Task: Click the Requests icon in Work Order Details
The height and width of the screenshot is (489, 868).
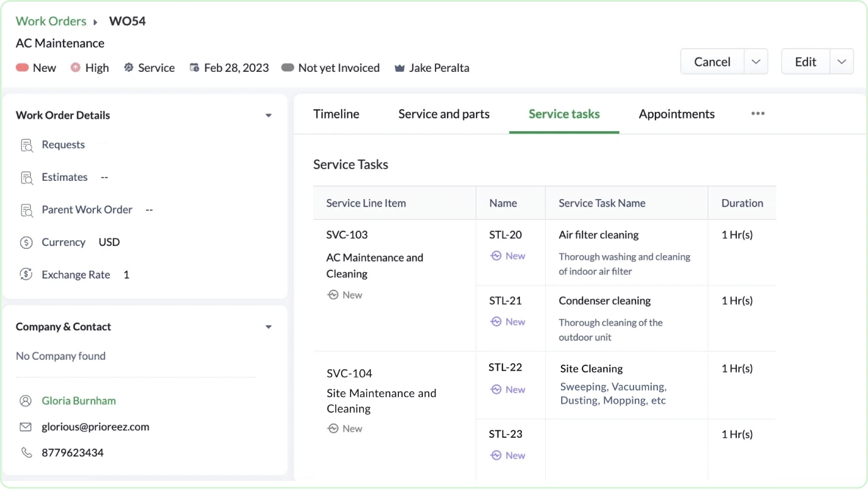Action: click(26, 146)
